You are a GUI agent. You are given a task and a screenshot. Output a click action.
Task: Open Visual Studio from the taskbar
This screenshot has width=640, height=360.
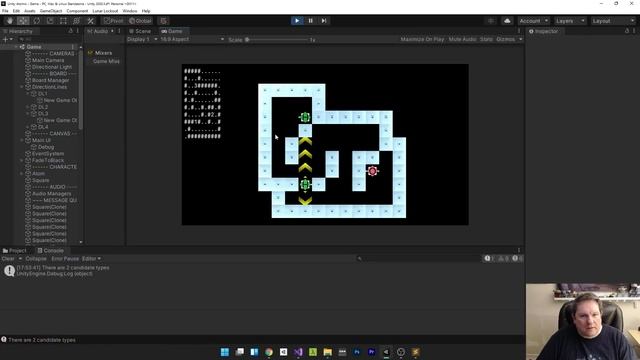(298, 352)
